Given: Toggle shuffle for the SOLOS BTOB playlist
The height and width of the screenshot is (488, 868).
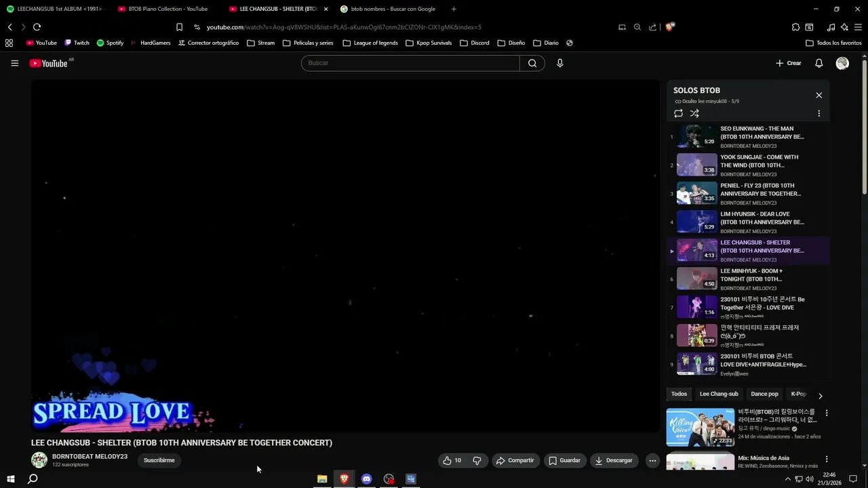Looking at the screenshot, I should pyautogui.click(x=694, y=113).
